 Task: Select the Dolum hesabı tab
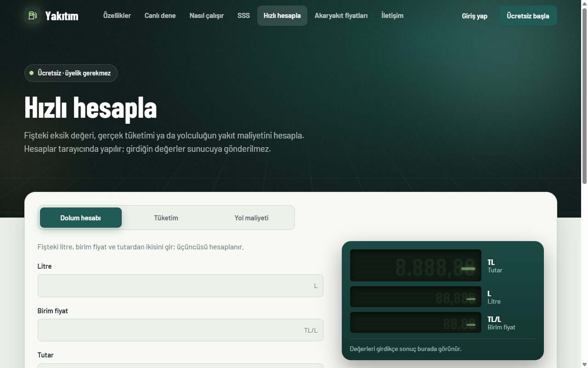pos(81,218)
